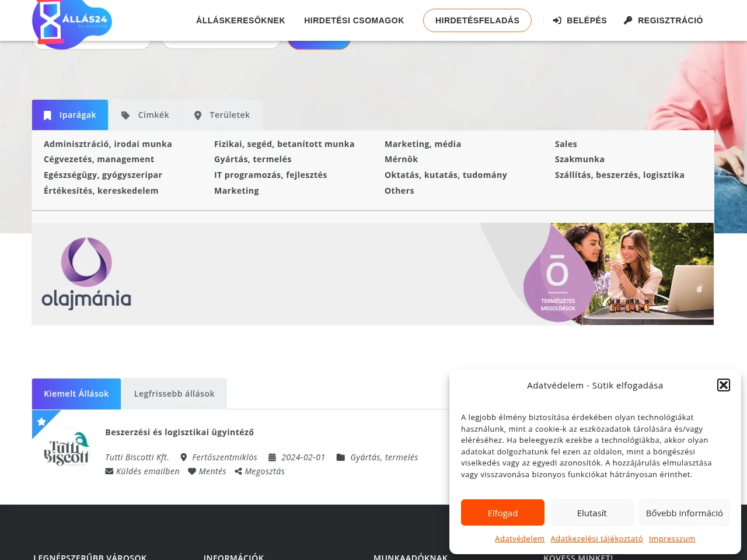
Task: Click the Hirdetésfeladás button
Action: [x=477, y=20]
